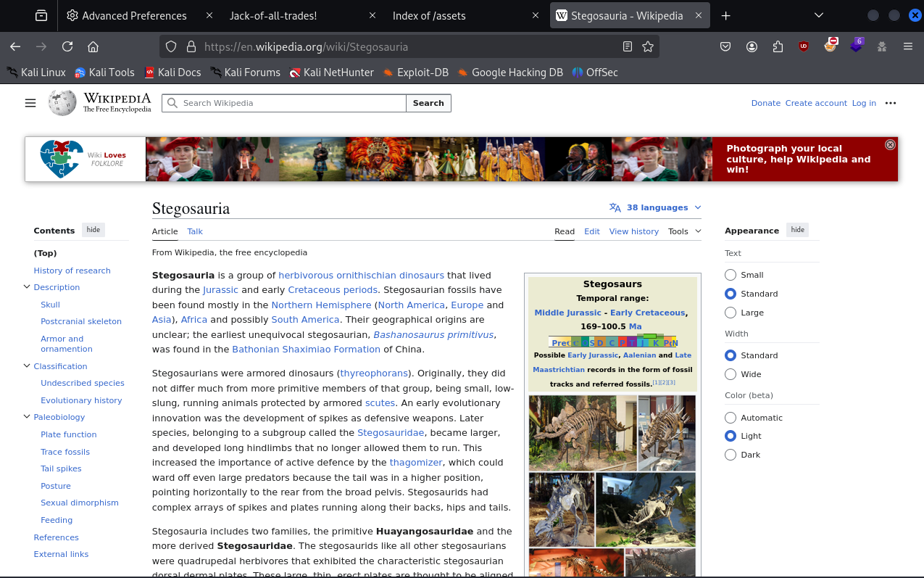Open the thagomizer article link

pos(417,463)
